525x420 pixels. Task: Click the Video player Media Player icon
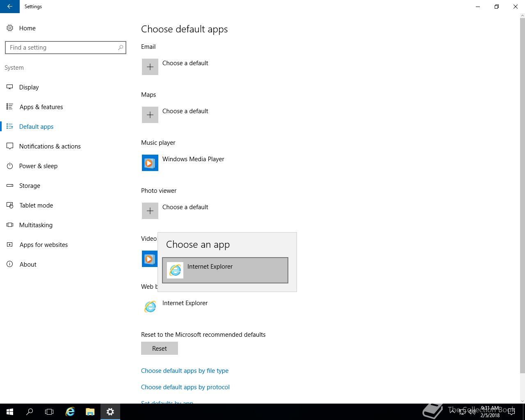click(150, 259)
